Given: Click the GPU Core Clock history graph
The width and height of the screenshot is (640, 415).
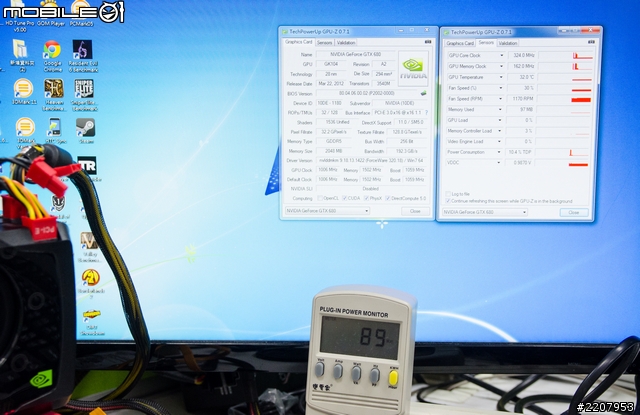Looking at the screenshot, I should [566, 55].
